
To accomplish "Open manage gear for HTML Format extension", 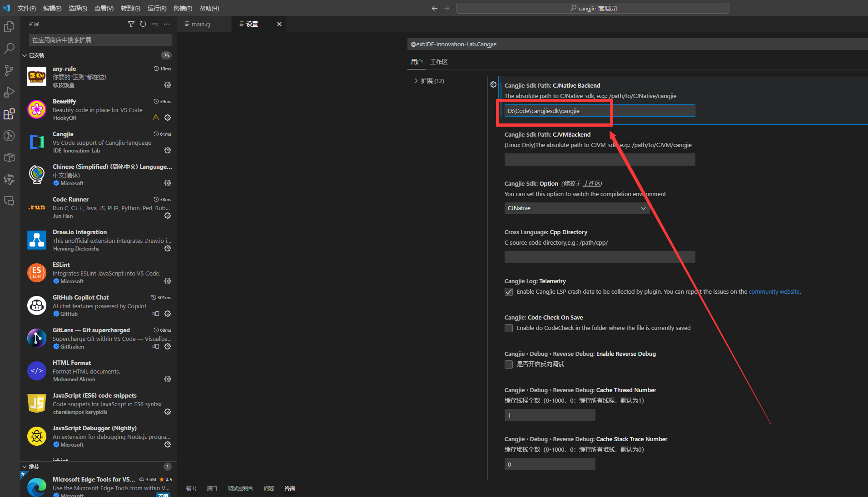I will [168, 379].
